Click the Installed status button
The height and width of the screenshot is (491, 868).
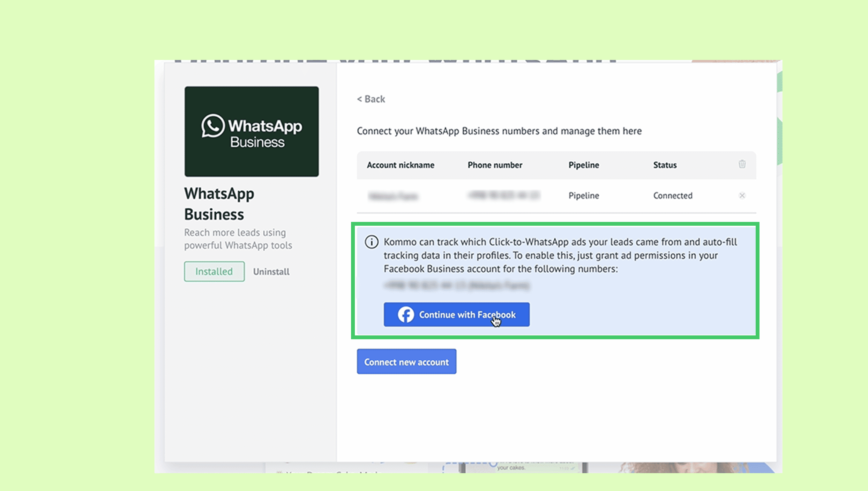click(x=214, y=271)
